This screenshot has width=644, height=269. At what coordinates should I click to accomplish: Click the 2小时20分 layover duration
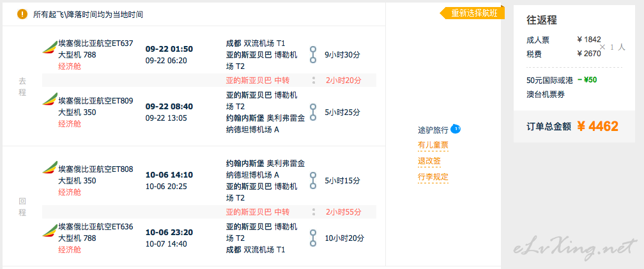(x=344, y=81)
